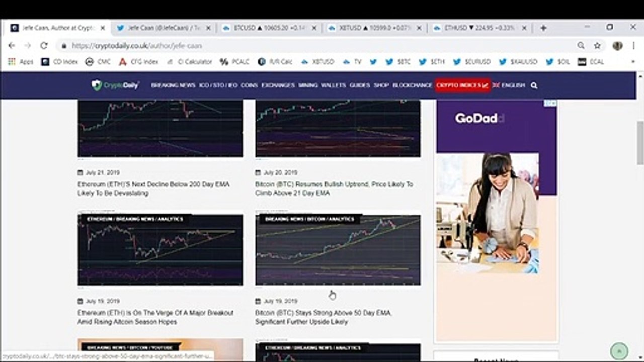Open Ethereum Verge Of Major Breakout article
Image resolution: width=644 pixels, height=362 pixels.
155,317
